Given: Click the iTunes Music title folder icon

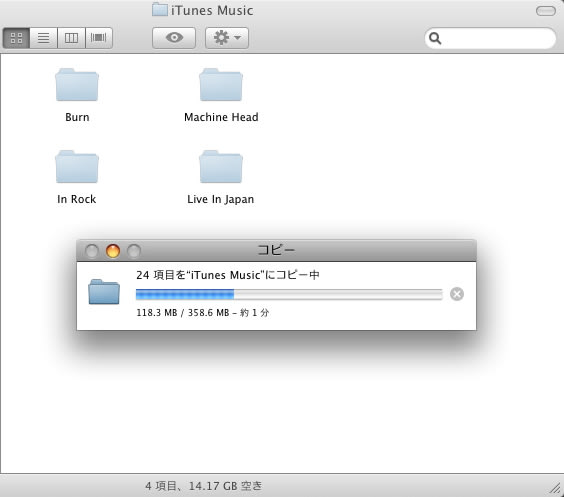Looking at the screenshot, I should pos(159,10).
